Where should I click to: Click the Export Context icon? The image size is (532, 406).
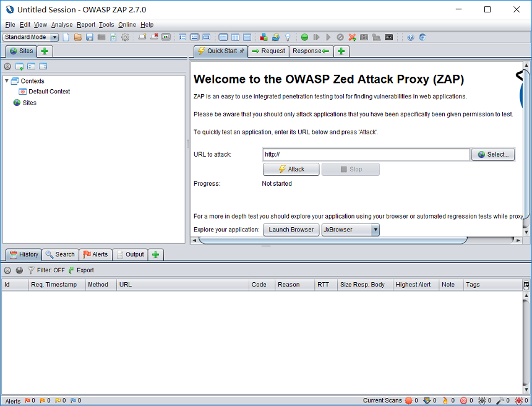click(43, 67)
